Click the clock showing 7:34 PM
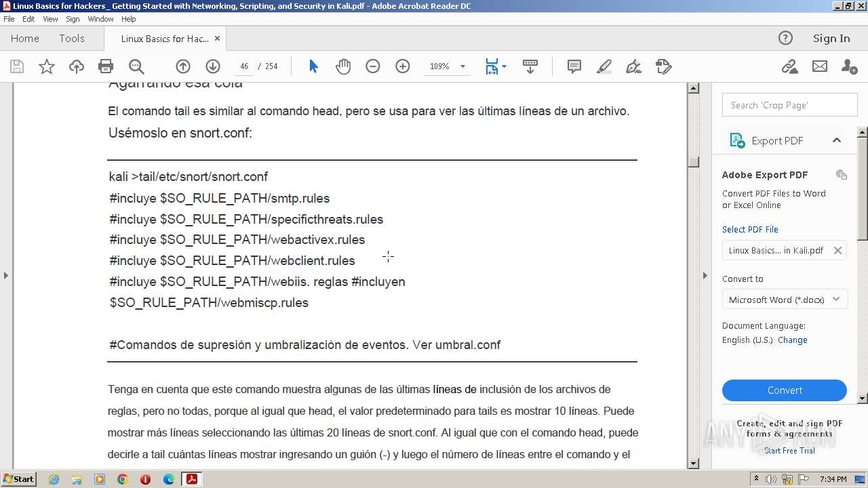 [833, 479]
